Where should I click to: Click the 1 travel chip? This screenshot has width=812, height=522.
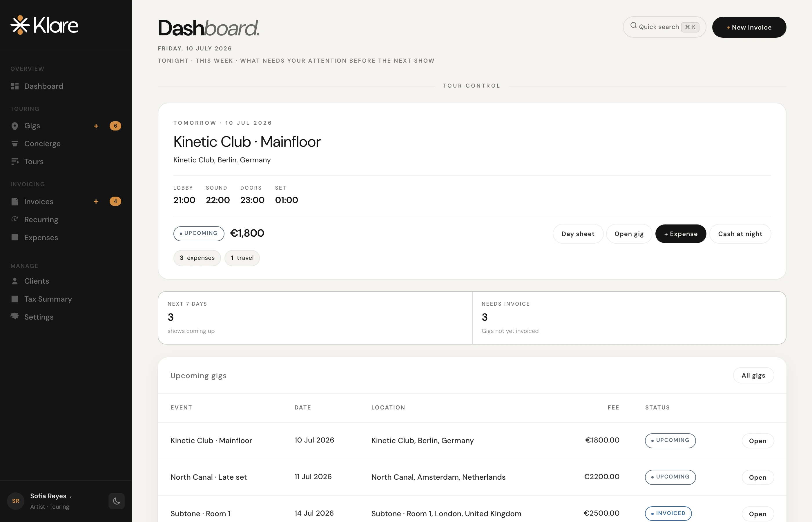tap(242, 258)
